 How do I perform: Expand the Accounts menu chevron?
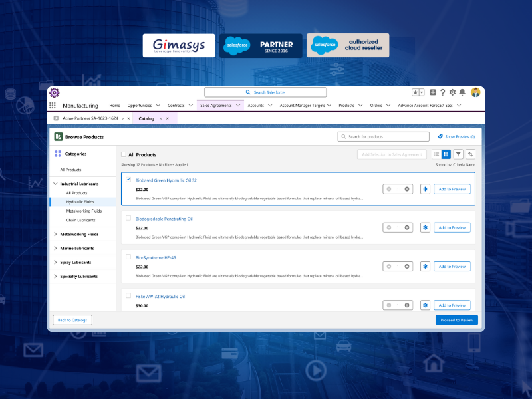coord(270,106)
